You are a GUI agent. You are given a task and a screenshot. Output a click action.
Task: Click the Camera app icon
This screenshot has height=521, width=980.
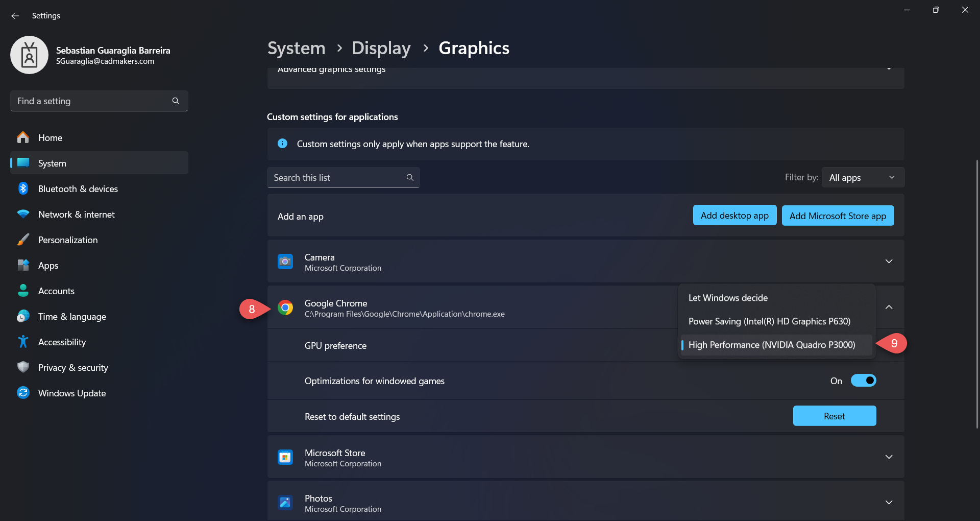tap(285, 262)
